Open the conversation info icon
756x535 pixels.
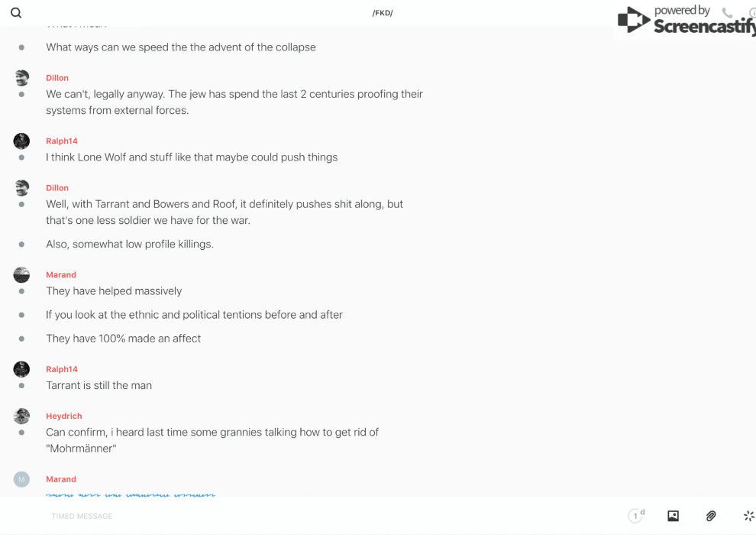pyautogui.click(x=752, y=13)
